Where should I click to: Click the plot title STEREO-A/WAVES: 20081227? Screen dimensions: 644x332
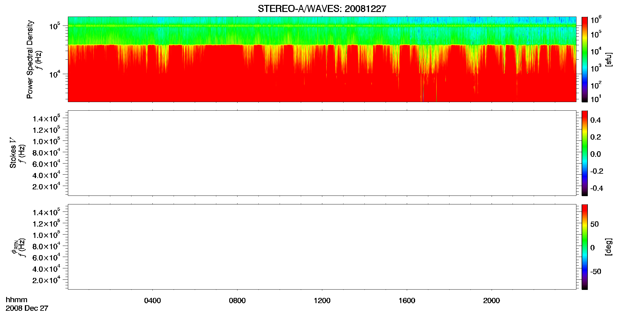[322, 9]
